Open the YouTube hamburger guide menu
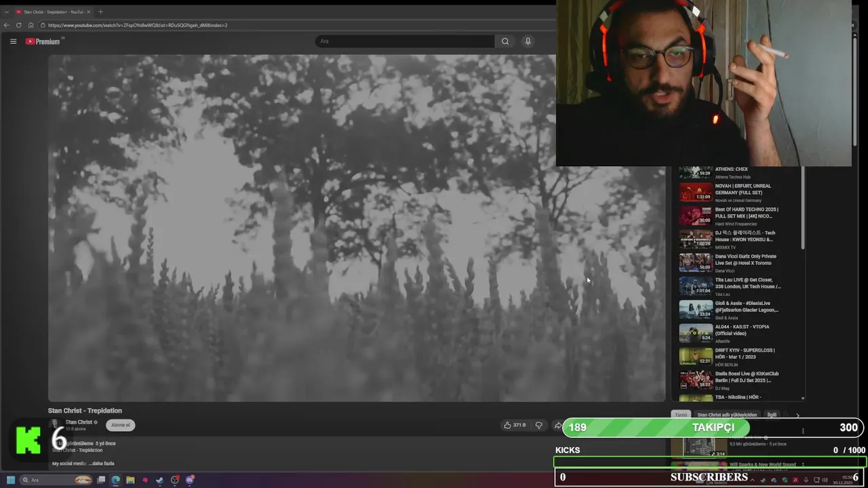Viewport: 868px width, 488px height. tap(13, 41)
